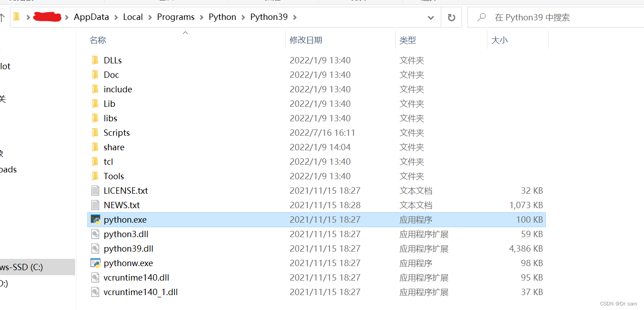Viewport: 644px width, 310px height.
Task: Click the 37 KB size cell
Action: pyautogui.click(x=532, y=292)
